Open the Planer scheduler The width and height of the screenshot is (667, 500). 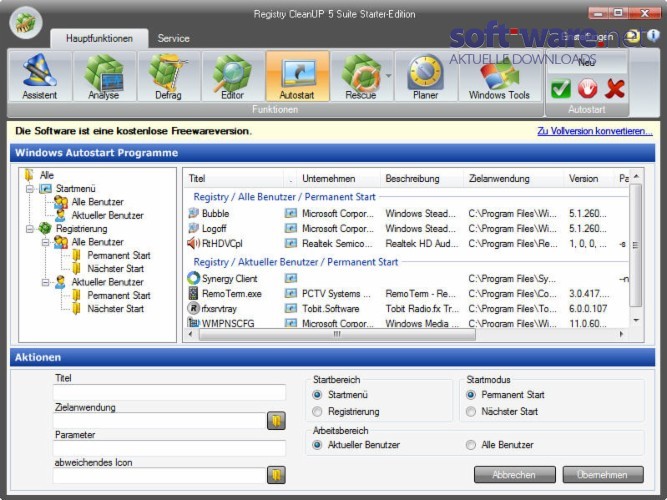point(426,76)
